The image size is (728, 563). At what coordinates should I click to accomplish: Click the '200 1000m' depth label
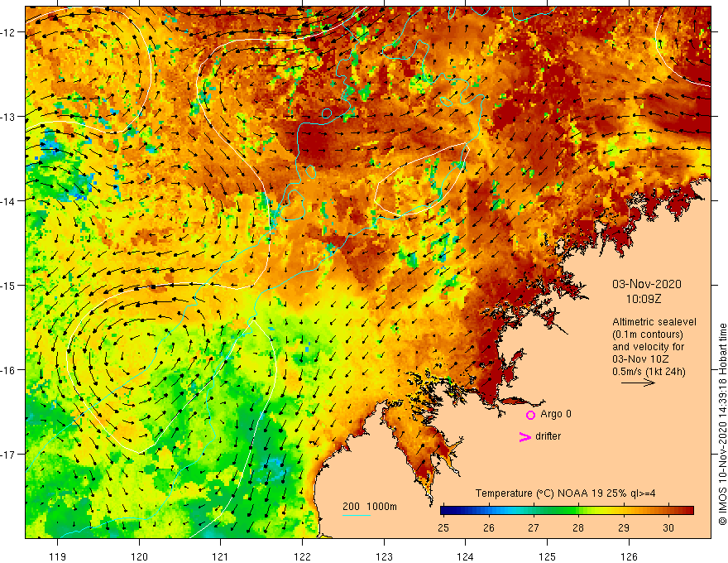click(x=370, y=507)
